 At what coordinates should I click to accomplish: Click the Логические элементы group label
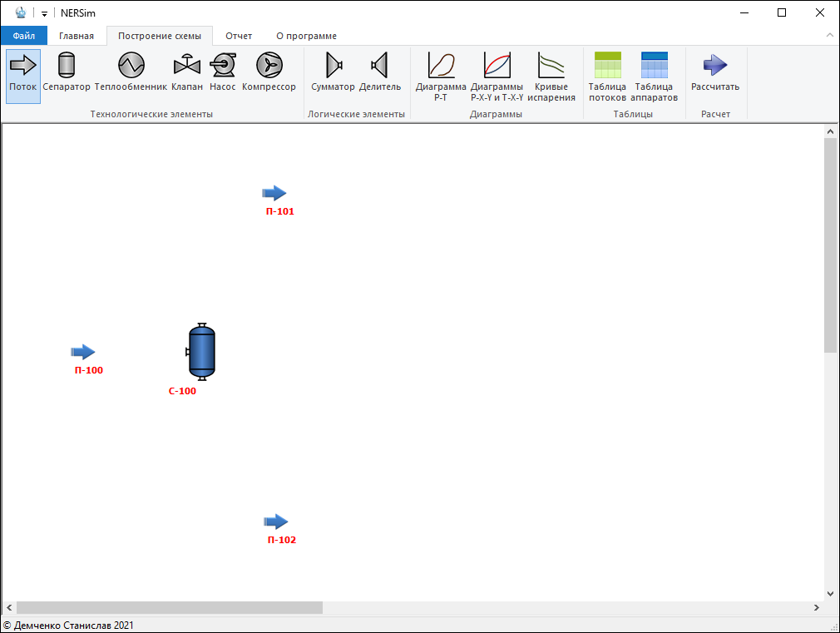(356, 114)
